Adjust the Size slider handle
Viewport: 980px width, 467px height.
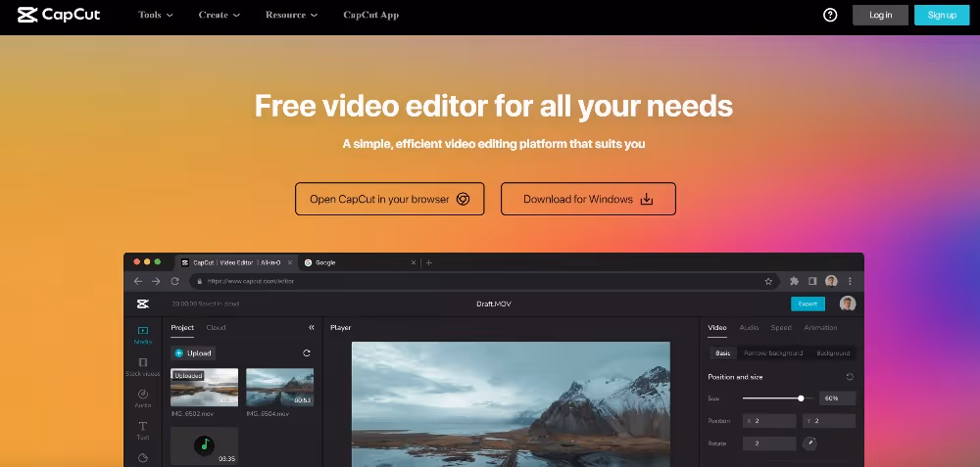(x=801, y=398)
